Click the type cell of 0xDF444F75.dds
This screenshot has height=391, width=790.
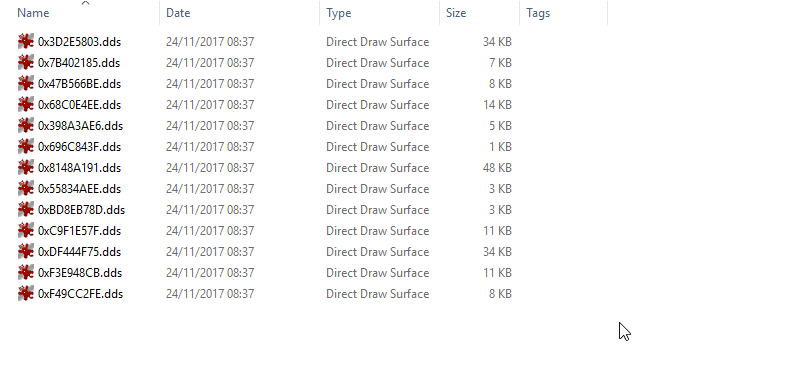pyautogui.click(x=377, y=252)
